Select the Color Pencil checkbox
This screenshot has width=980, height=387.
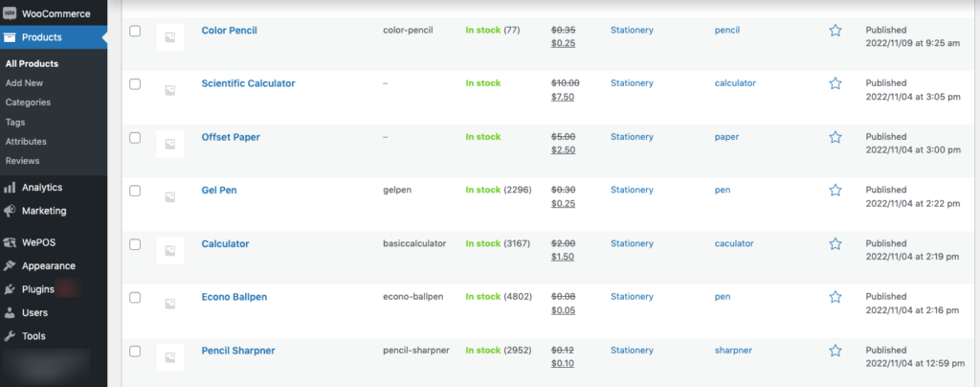coord(135,31)
